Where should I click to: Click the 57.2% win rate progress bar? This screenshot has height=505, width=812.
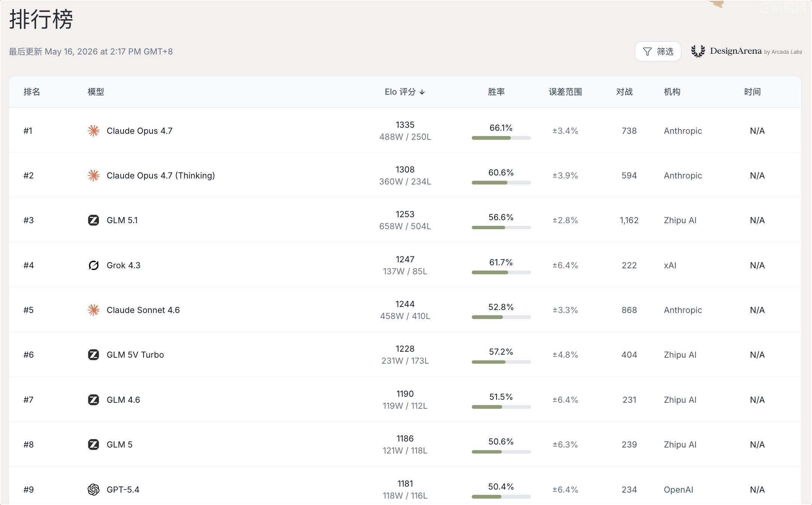point(501,362)
